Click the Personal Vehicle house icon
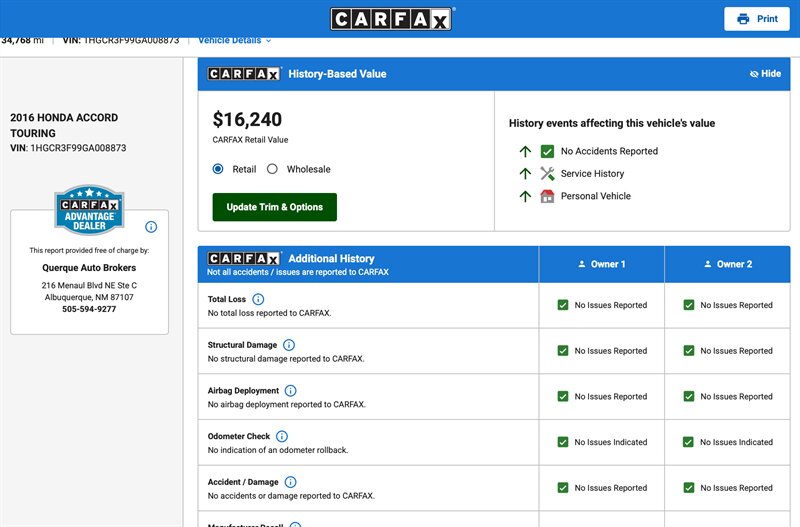800x527 pixels. click(x=547, y=196)
